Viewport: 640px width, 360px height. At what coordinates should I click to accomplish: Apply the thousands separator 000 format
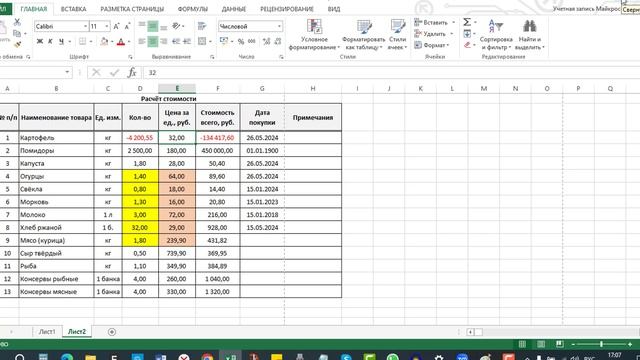pyautogui.click(x=252, y=41)
